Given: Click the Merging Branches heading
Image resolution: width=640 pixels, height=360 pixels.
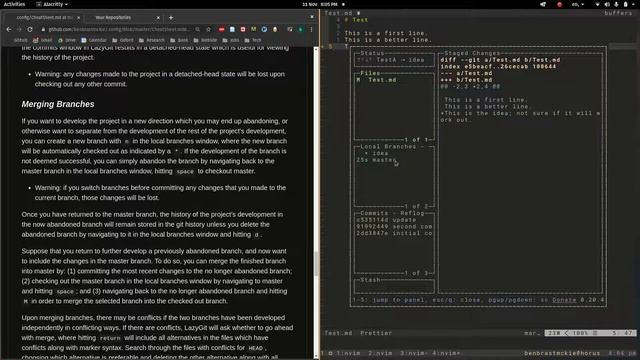Looking at the screenshot, I should click(58, 104).
